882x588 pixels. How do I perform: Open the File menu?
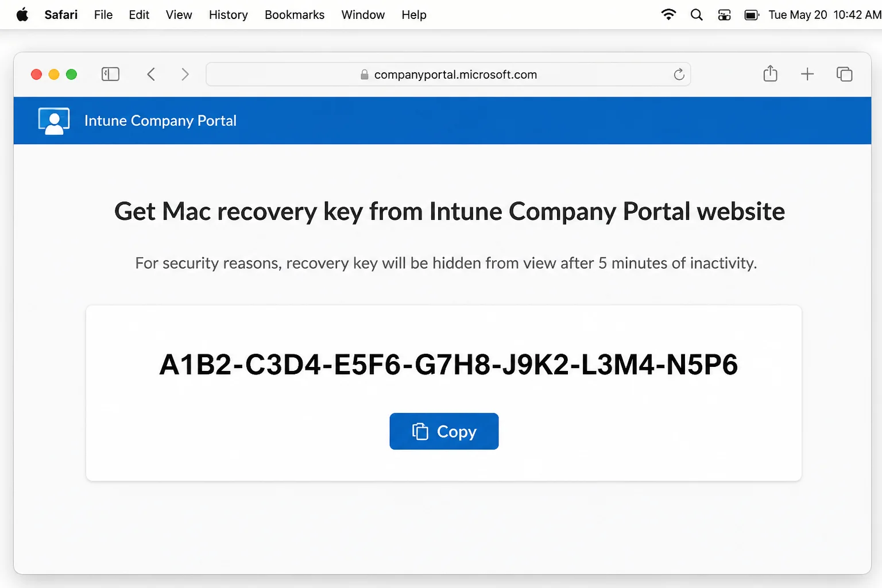[103, 14]
